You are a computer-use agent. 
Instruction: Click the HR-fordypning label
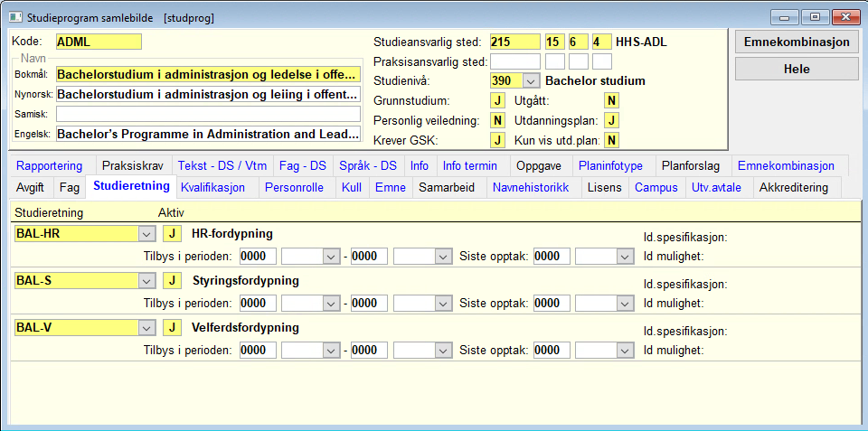(x=232, y=233)
